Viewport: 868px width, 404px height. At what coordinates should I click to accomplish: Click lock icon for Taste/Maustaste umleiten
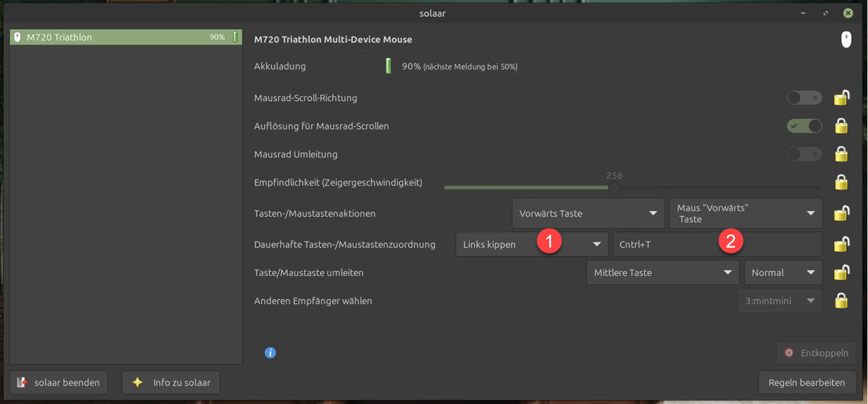841,272
